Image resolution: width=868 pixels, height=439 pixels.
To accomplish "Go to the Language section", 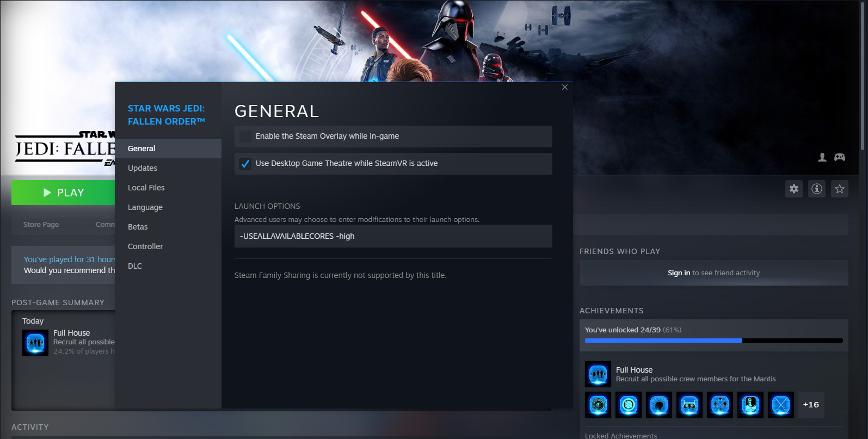I will [x=168, y=207].
